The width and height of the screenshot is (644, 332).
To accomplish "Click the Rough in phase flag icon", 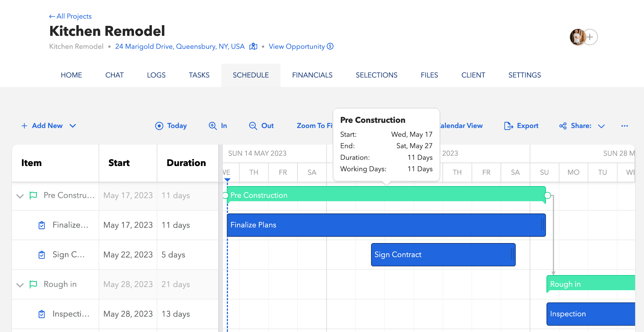I will (33, 284).
